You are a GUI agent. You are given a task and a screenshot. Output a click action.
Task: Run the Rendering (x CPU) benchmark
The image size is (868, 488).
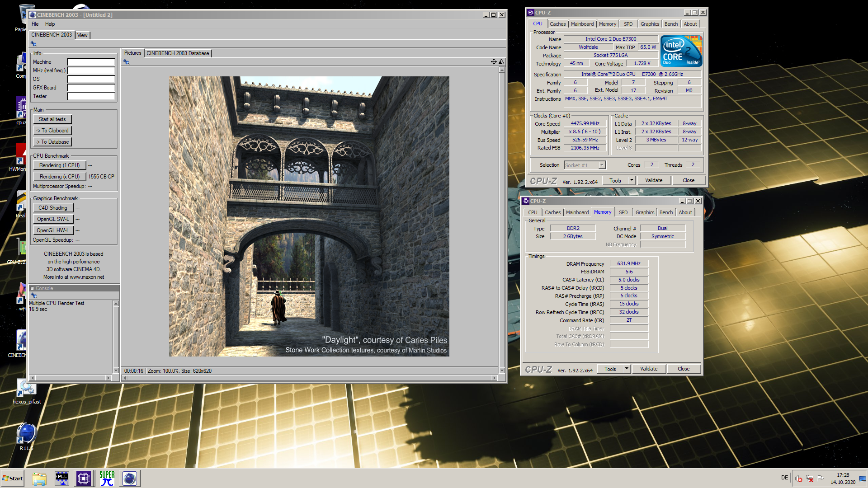pyautogui.click(x=59, y=177)
